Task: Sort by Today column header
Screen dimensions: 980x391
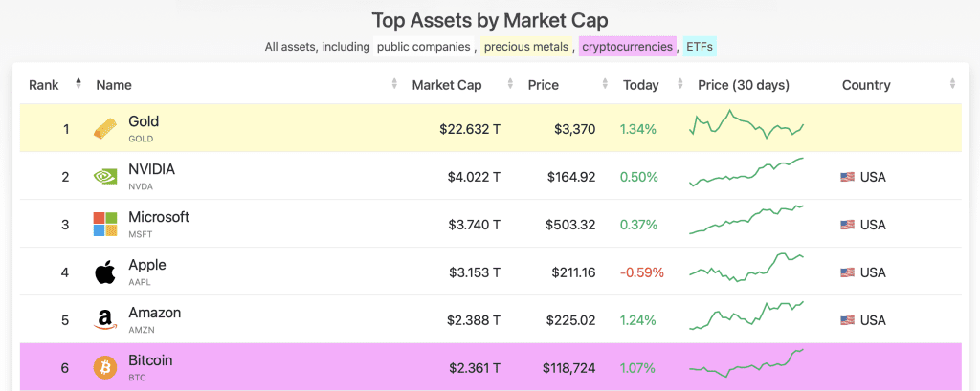Action: click(640, 85)
